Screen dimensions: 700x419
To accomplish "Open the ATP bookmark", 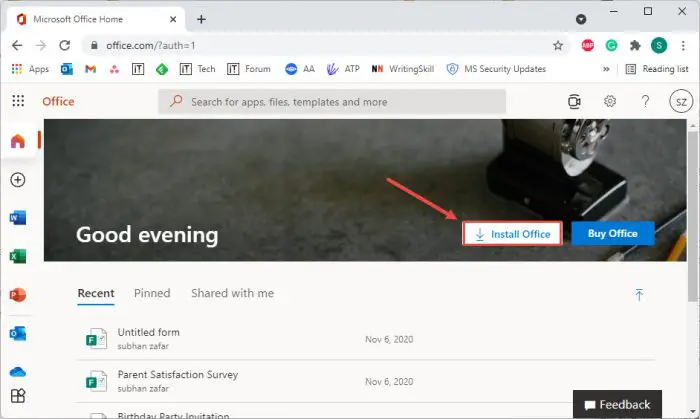I will (x=343, y=69).
